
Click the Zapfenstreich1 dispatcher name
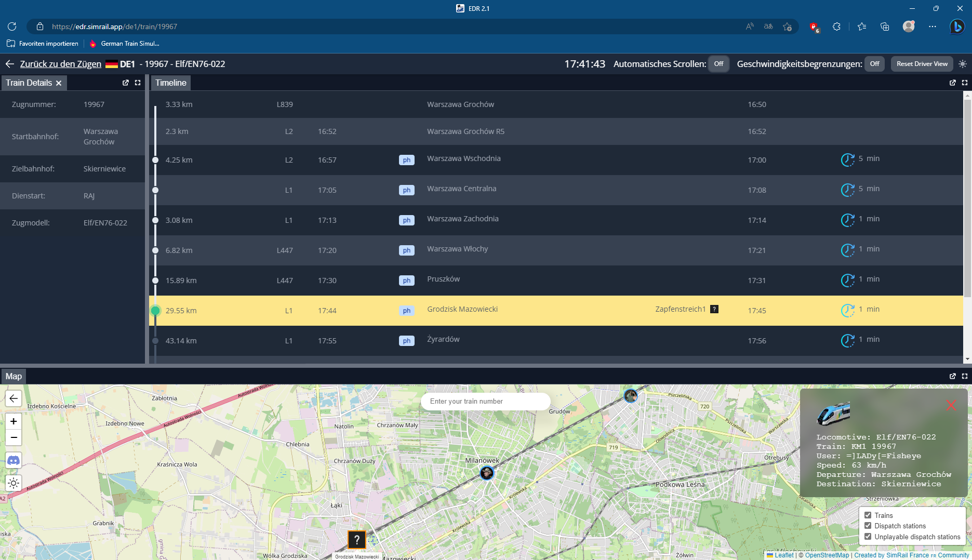coord(681,309)
